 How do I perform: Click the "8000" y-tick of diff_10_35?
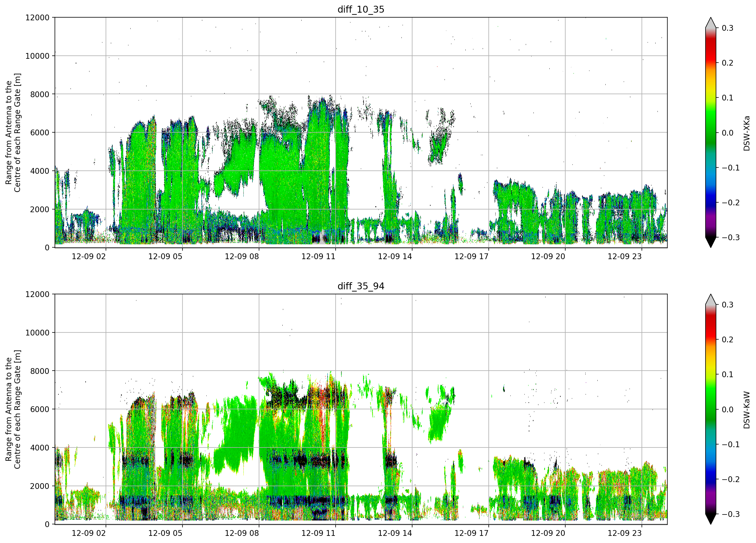[x=40, y=94]
